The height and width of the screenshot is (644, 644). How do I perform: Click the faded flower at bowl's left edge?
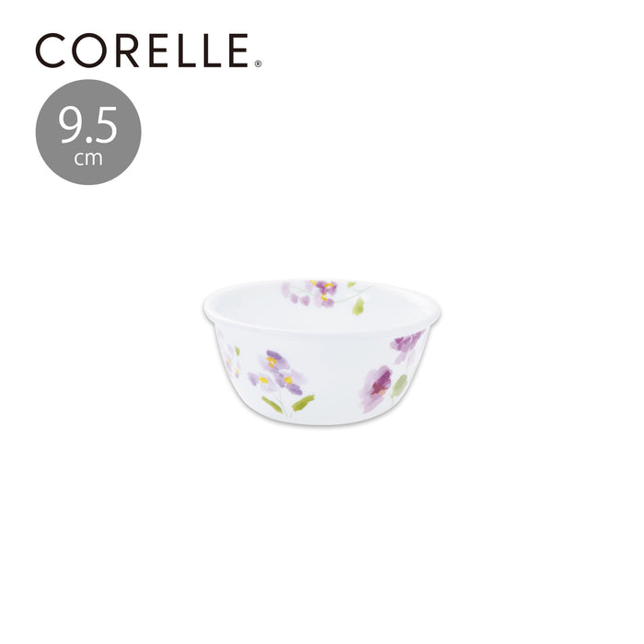232,362
